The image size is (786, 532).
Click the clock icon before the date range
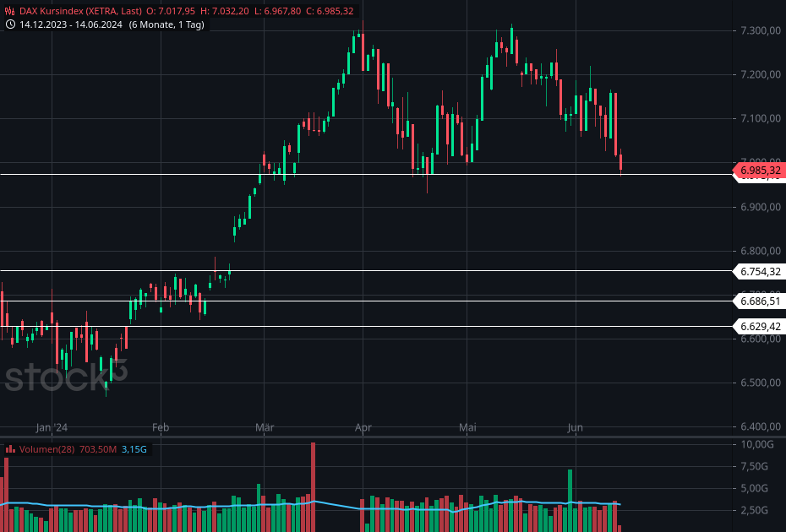tap(9, 24)
